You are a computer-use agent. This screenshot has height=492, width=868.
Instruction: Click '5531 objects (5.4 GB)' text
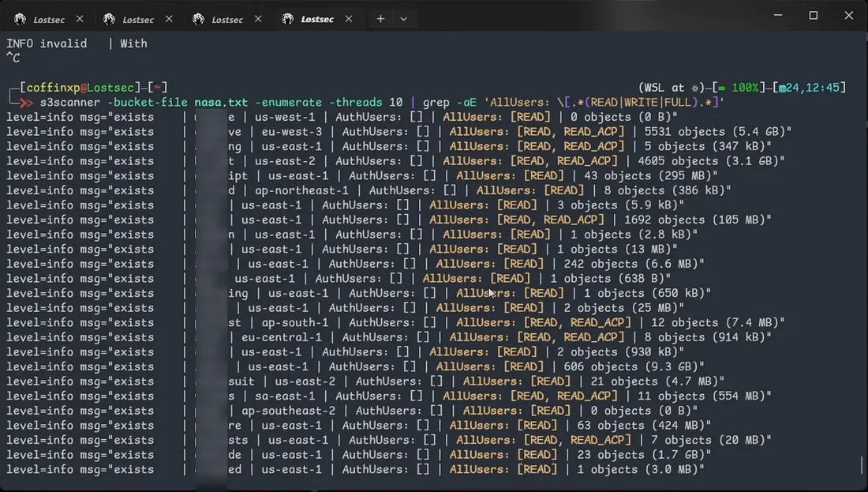point(715,132)
